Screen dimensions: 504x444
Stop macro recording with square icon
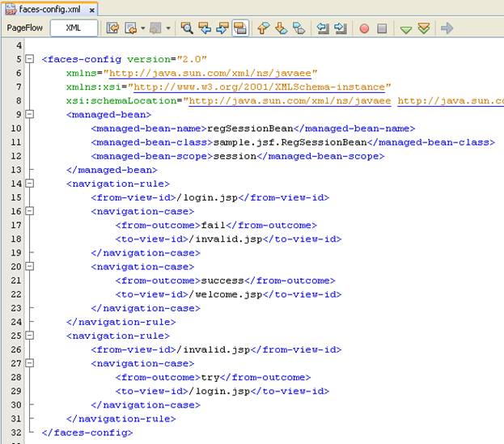(x=382, y=28)
